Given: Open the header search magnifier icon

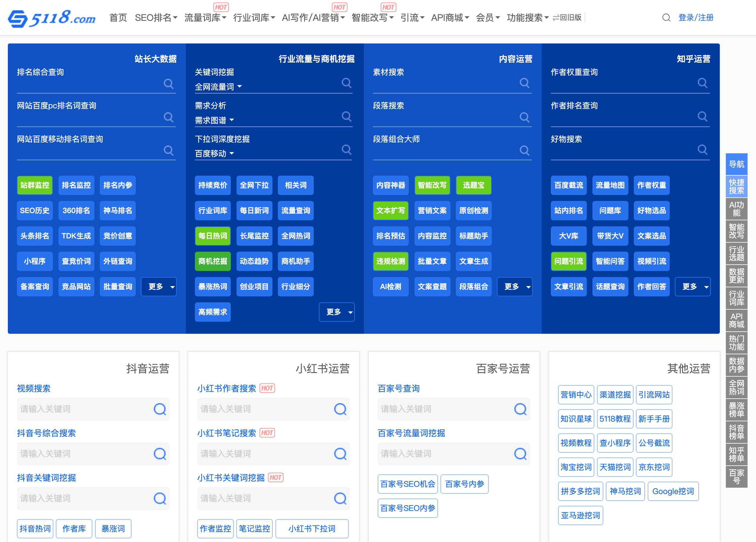Looking at the screenshot, I should point(666,18).
